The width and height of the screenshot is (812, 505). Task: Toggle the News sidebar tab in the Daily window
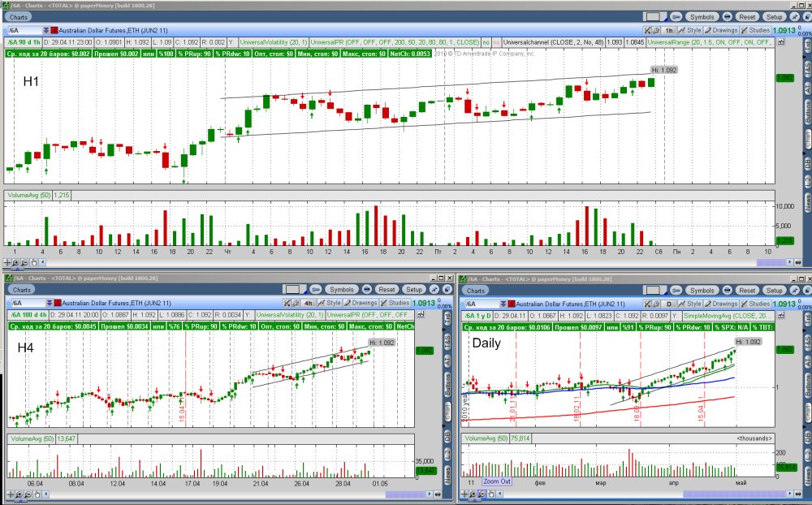click(x=808, y=476)
